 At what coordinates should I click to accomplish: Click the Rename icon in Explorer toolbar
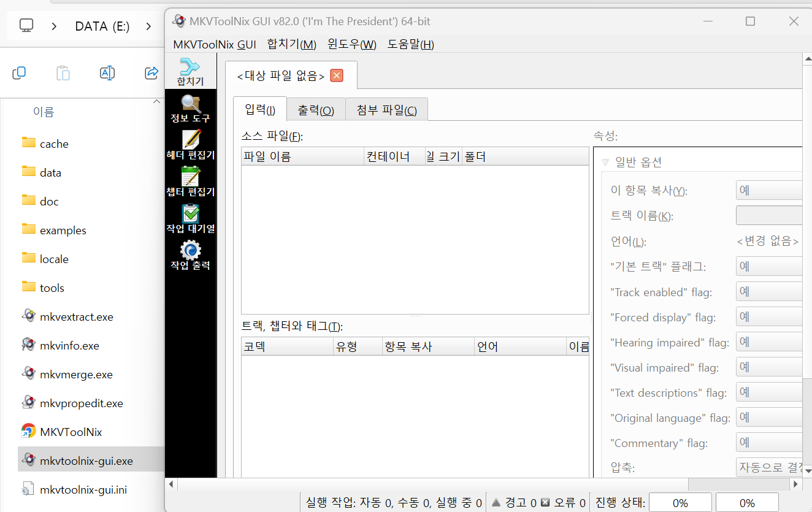coord(107,73)
